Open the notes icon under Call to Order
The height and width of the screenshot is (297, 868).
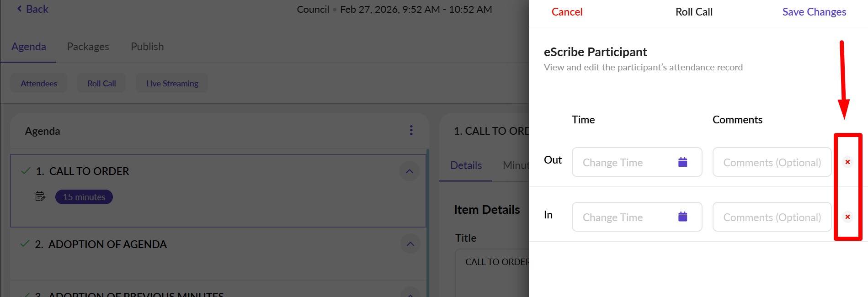[x=41, y=196]
